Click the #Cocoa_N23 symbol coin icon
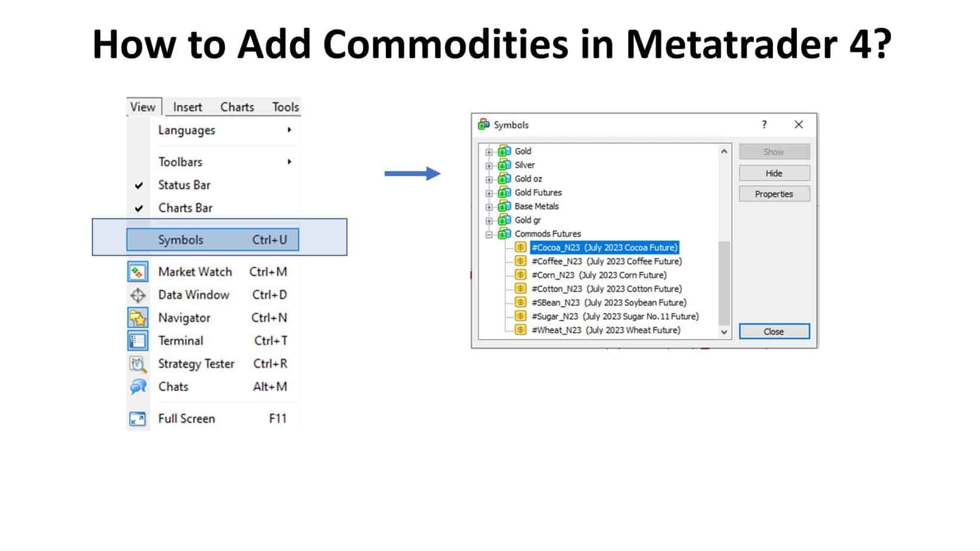 point(521,247)
